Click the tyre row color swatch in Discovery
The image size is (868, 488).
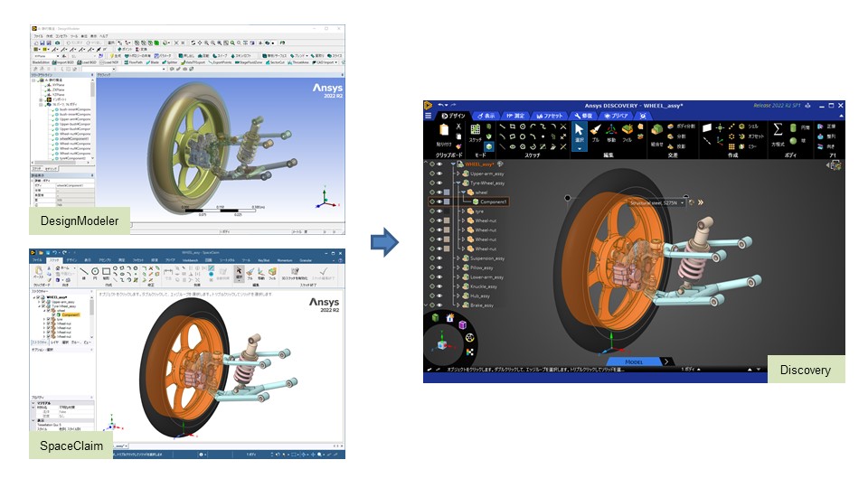tap(448, 211)
